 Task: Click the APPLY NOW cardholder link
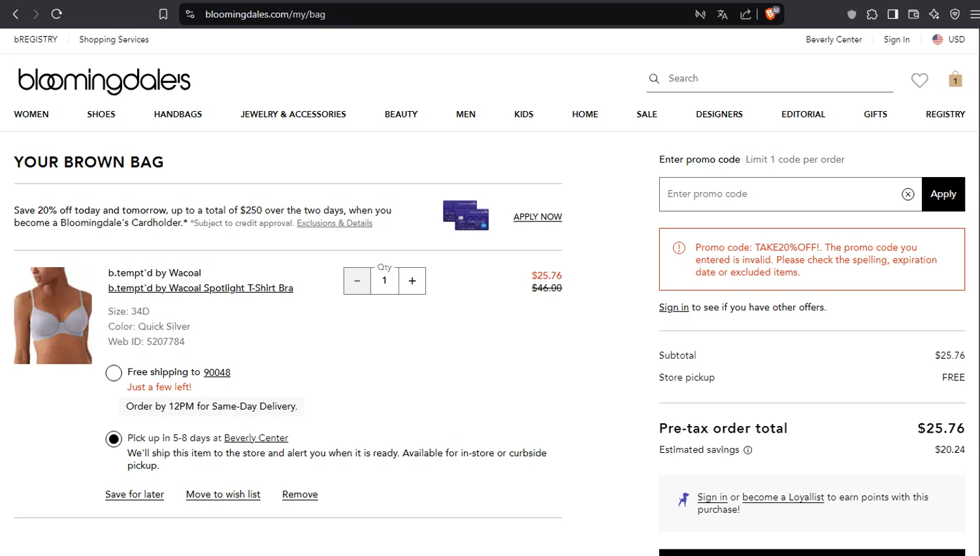(538, 217)
